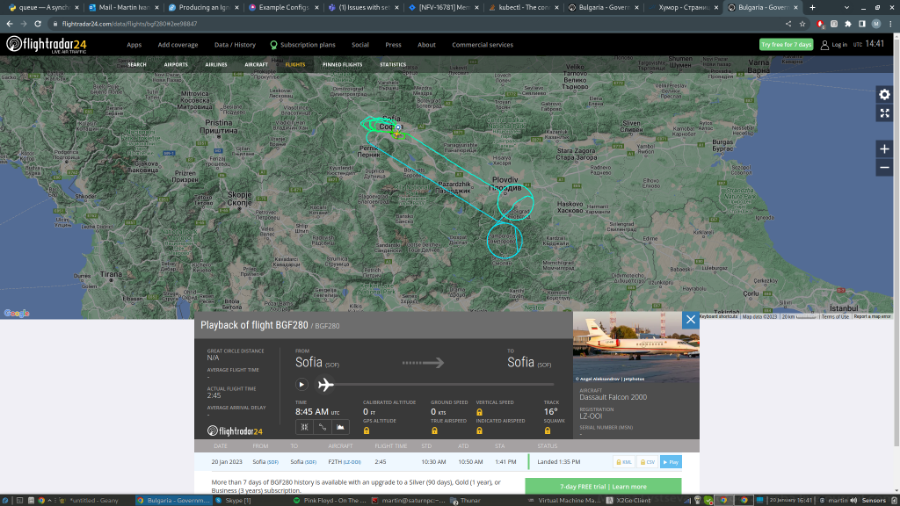
Task: Click locked vertical speed padlock
Action: [479, 412]
